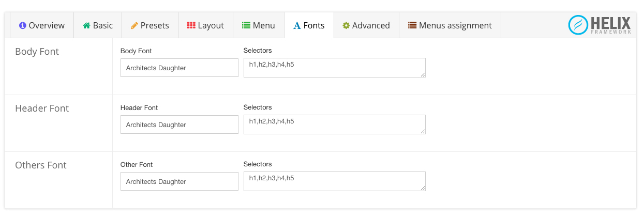Click the Advanced gear icon

(346, 25)
